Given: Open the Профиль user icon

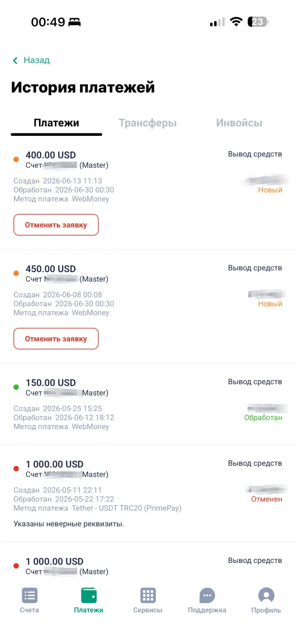Looking at the screenshot, I should pyautogui.click(x=266, y=595).
